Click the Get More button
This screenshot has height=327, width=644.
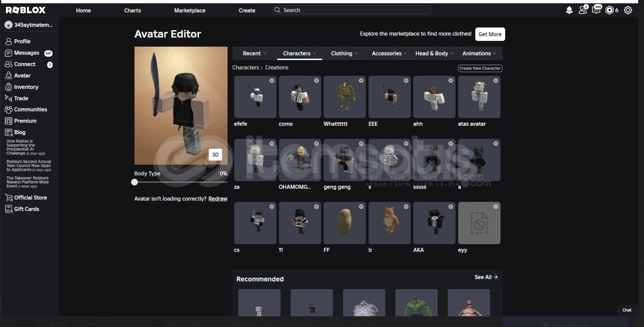490,34
